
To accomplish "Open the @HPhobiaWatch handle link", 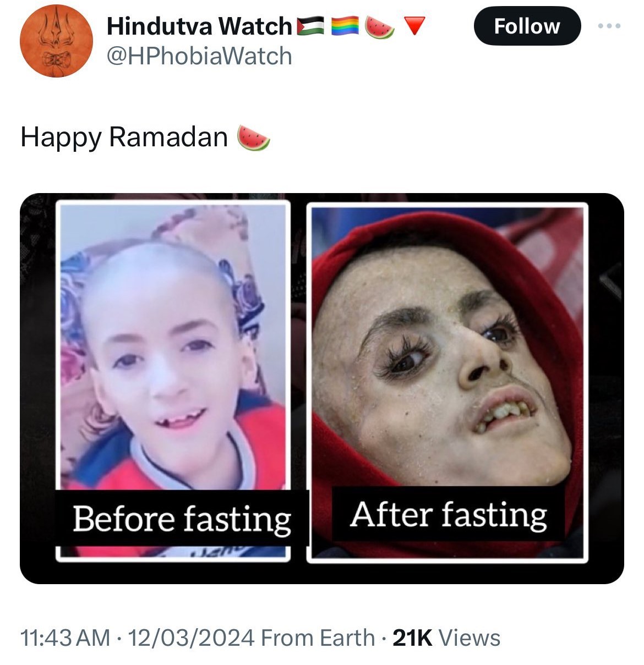I will (x=199, y=56).
